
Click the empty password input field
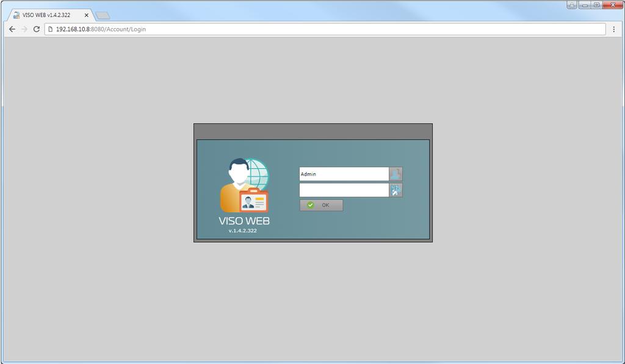click(344, 190)
